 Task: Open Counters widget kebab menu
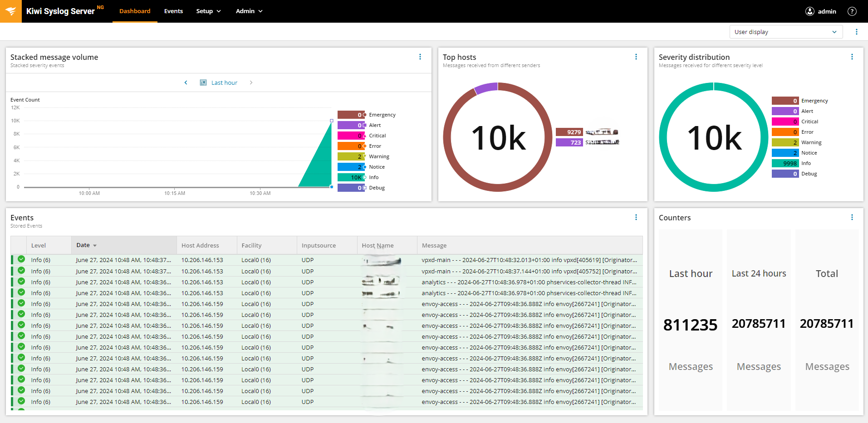coord(852,217)
